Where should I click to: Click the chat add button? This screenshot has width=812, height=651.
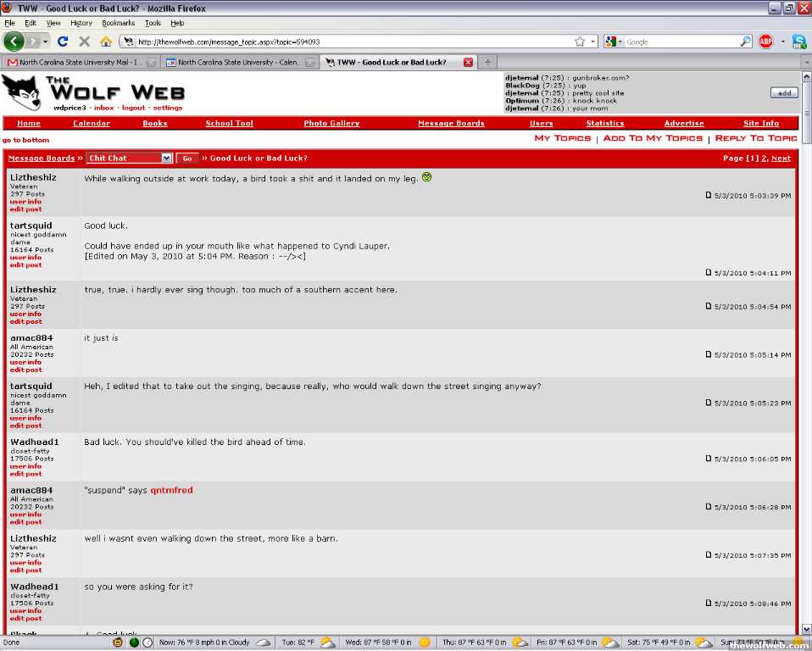(783, 93)
